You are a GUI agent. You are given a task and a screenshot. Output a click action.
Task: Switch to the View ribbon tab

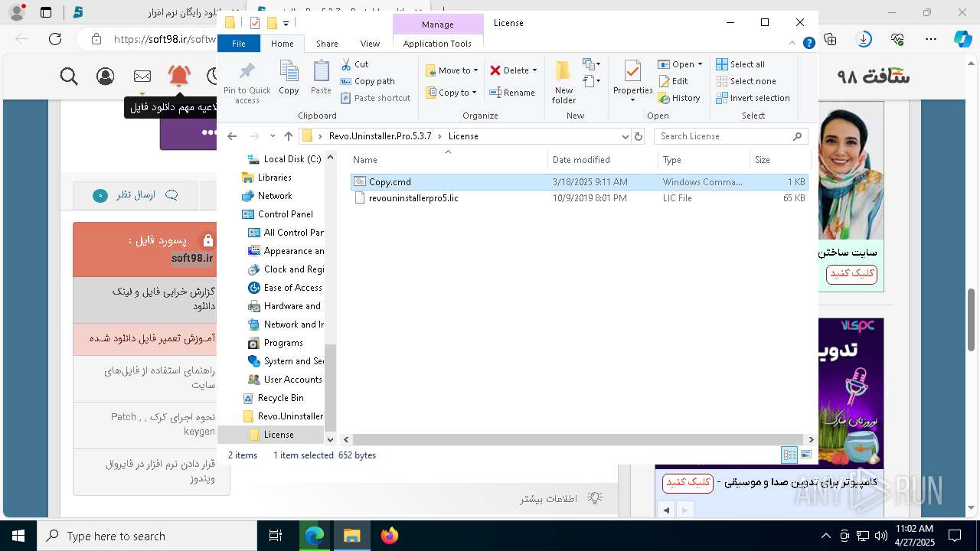(x=370, y=44)
